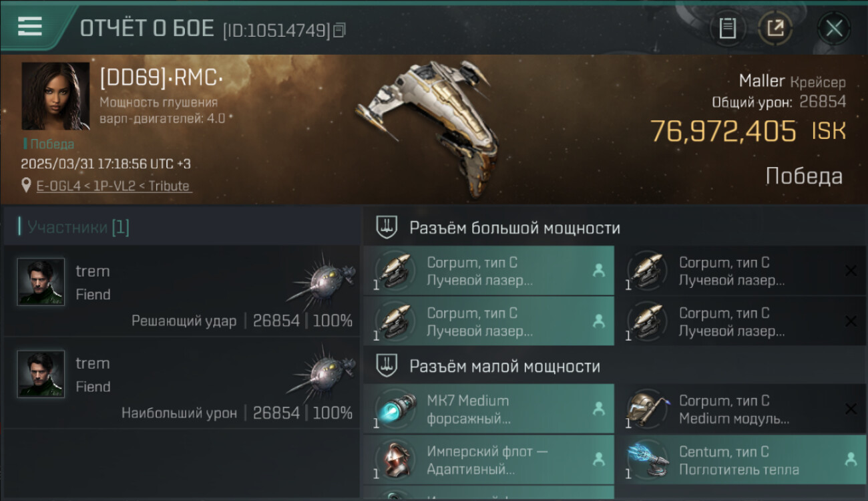Select the Разъём большой мощности section header
868x501 pixels.
(x=515, y=228)
